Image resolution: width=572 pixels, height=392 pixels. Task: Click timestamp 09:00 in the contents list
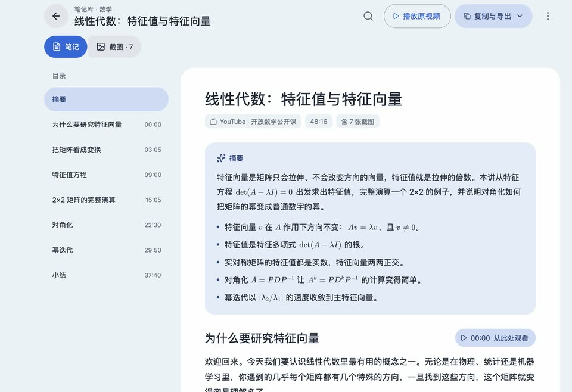click(153, 175)
